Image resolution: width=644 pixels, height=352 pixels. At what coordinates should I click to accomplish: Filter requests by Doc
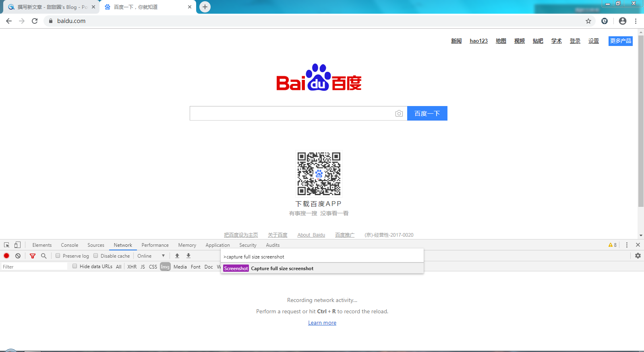coord(209,267)
